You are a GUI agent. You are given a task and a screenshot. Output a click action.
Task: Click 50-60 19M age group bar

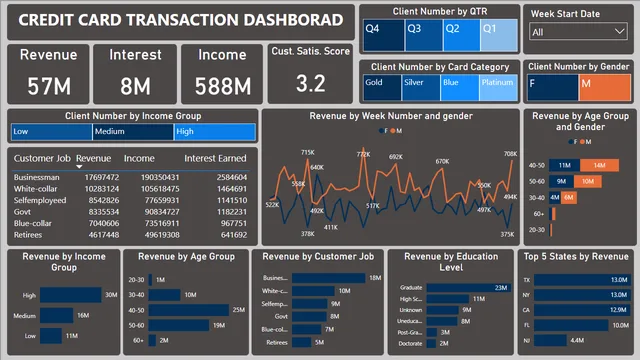[x=179, y=325]
